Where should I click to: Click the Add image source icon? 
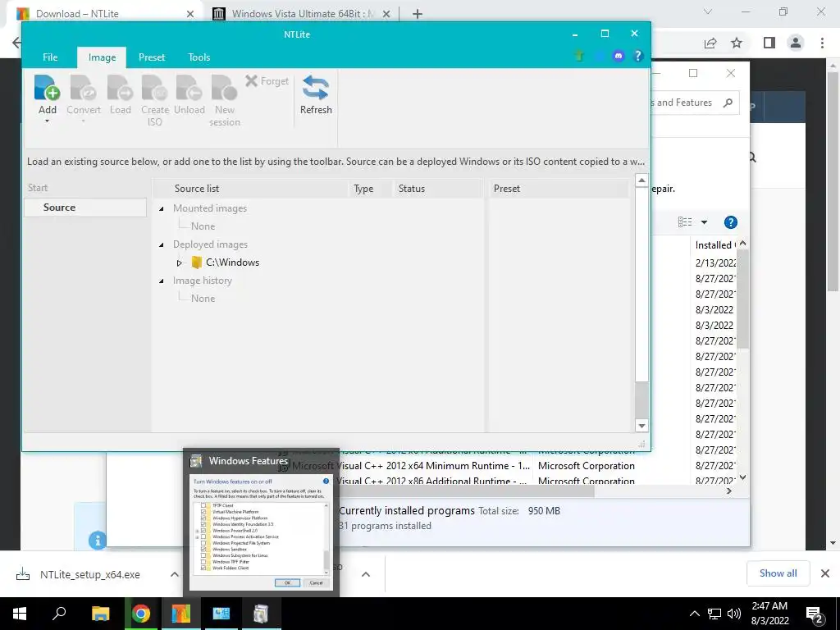47,88
